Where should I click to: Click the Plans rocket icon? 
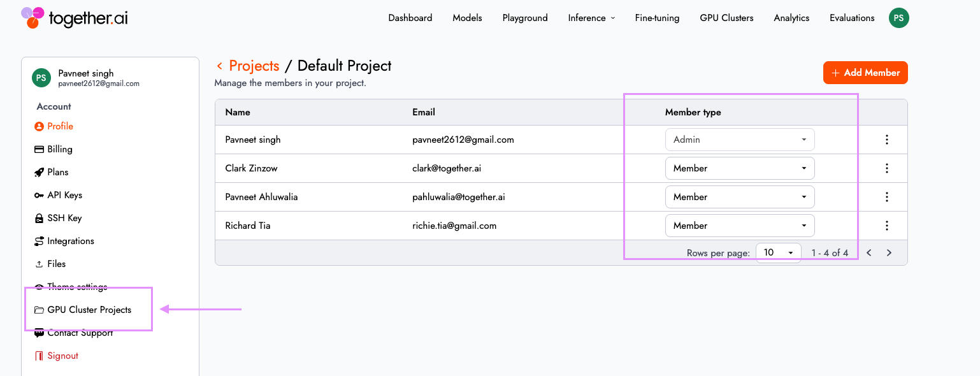(39, 172)
